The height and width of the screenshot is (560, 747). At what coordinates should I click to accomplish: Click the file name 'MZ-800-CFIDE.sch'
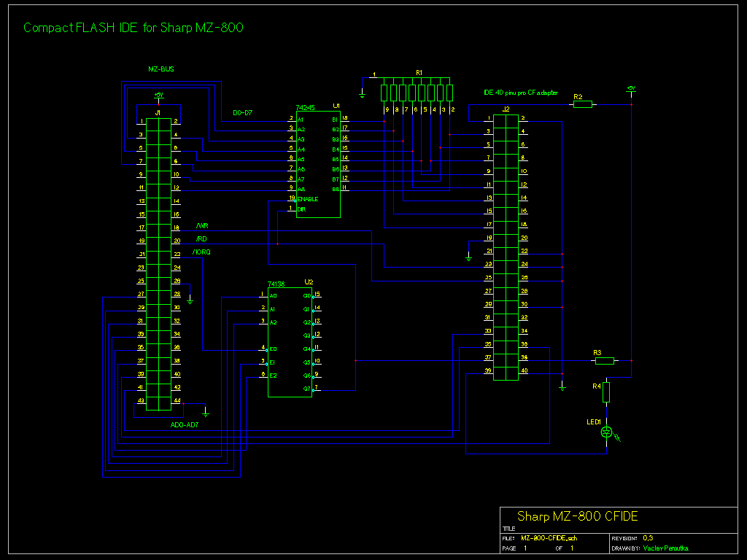coord(549,538)
